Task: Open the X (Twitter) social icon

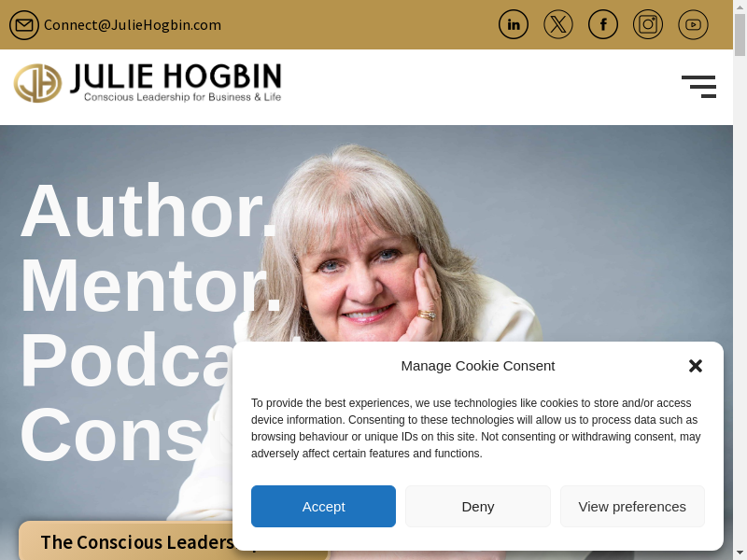Action: pyautogui.click(x=557, y=24)
